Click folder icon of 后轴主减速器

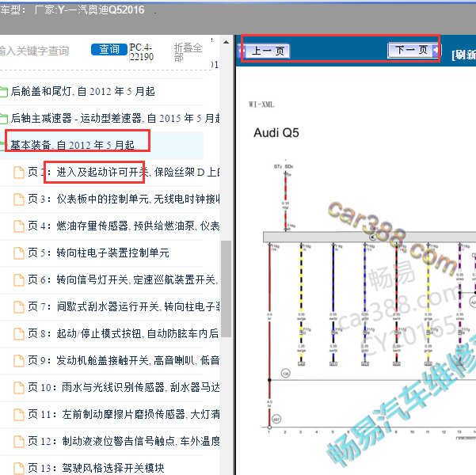4,119
